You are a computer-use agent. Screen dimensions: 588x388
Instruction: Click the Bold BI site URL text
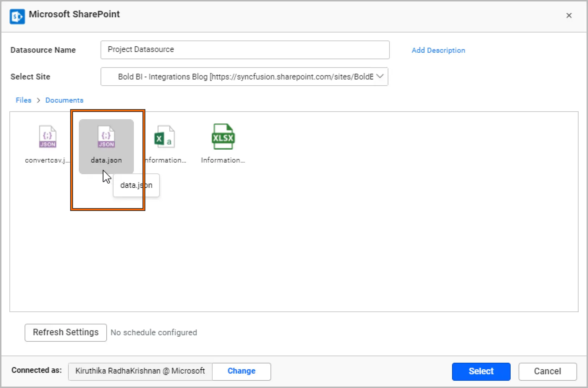[245, 77]
